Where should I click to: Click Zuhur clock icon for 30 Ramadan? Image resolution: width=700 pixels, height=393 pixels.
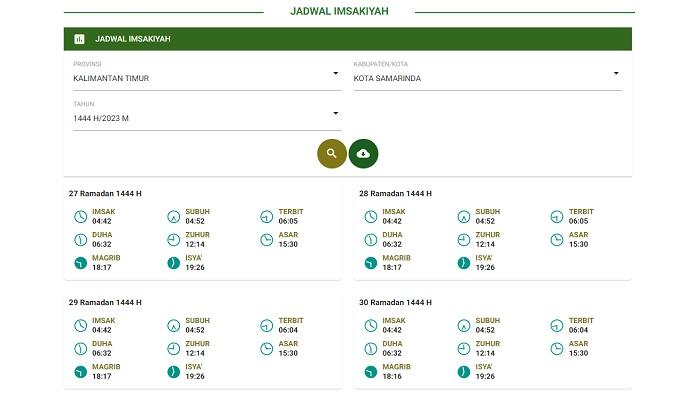pos(464,349)
